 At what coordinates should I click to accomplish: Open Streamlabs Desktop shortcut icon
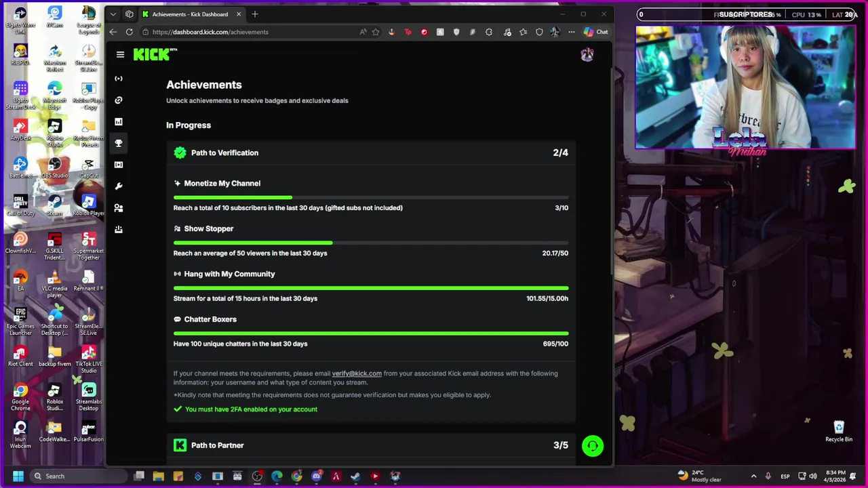pos(89,397)
